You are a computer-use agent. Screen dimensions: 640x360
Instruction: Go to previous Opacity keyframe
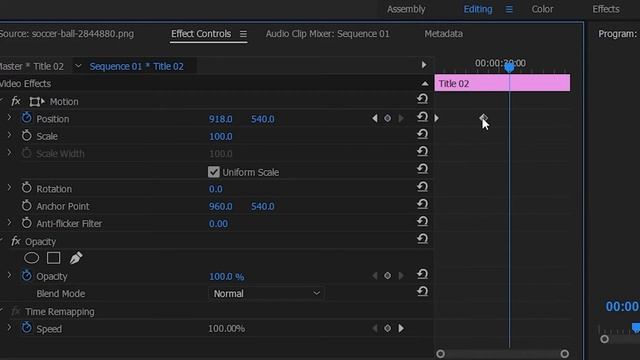tap(375, 276)
